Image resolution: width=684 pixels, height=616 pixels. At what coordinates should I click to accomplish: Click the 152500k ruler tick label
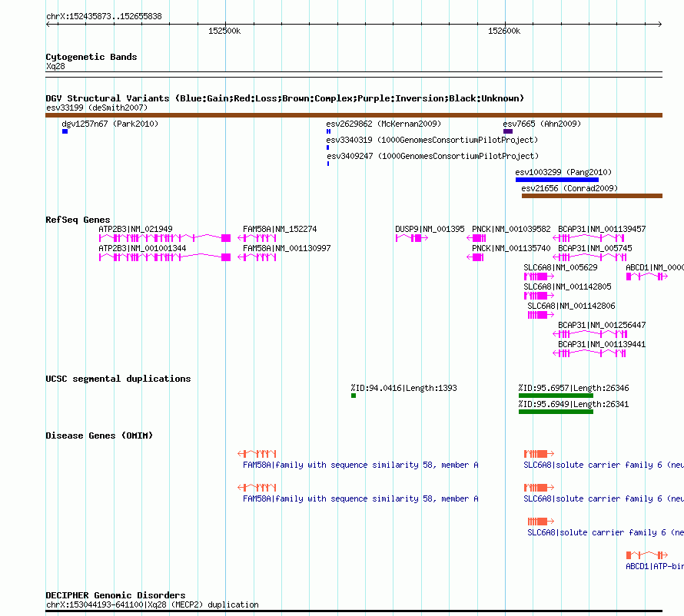click(224, 31)
